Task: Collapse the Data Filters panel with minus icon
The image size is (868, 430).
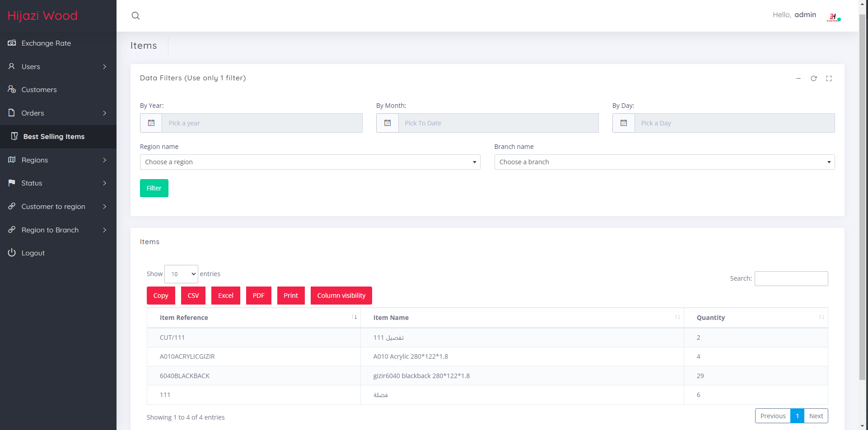Action: click(x=798, y=79)
